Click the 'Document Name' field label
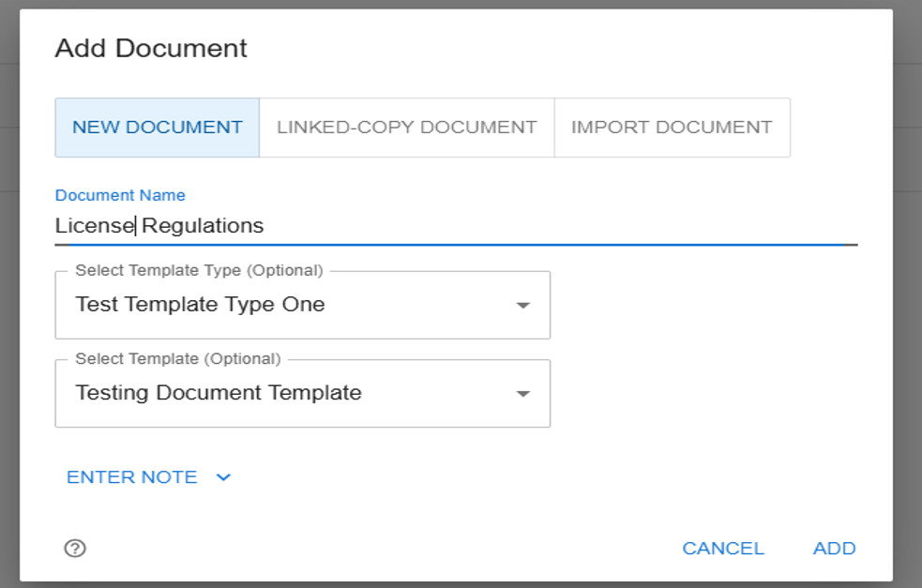Screen dimensions: 922x588 [x=120, y=195]
